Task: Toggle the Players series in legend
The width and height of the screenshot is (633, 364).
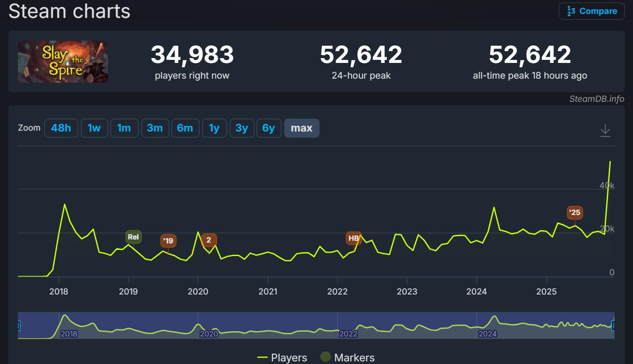Action: pos(282,357)
